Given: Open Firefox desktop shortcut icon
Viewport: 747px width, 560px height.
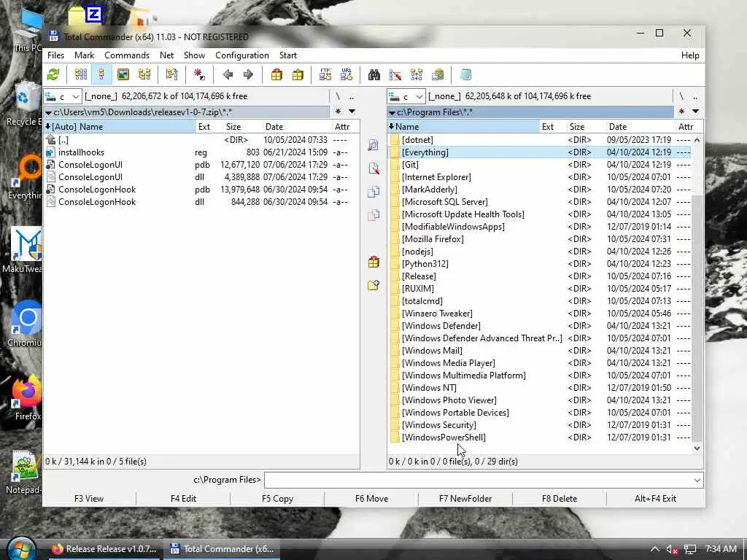Looking at the screenshot, I should coord(27,398).
